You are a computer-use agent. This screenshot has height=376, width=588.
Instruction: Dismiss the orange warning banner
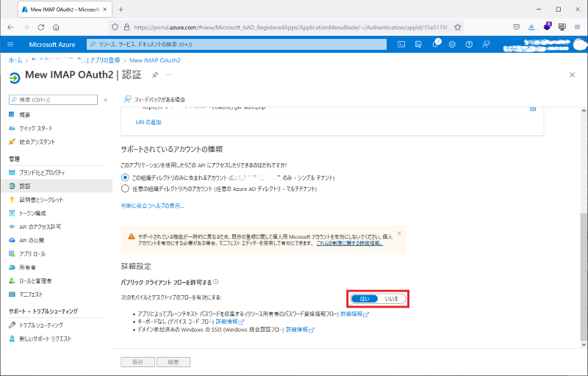point(399,234)
